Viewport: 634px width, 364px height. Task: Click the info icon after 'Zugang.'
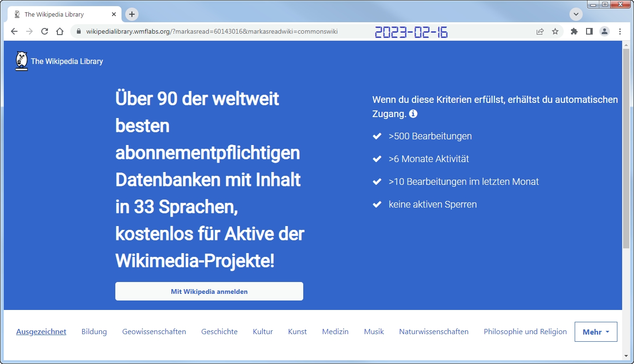(x=413, y=114)
